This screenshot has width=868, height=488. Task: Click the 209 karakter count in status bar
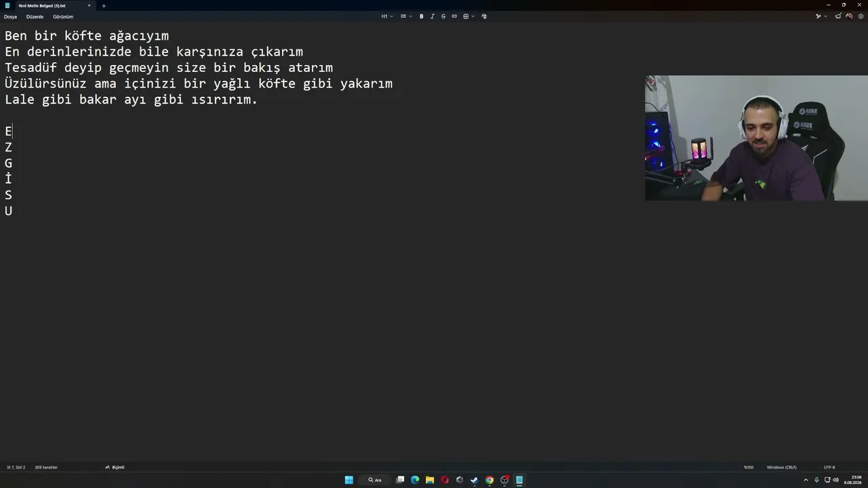46,467
